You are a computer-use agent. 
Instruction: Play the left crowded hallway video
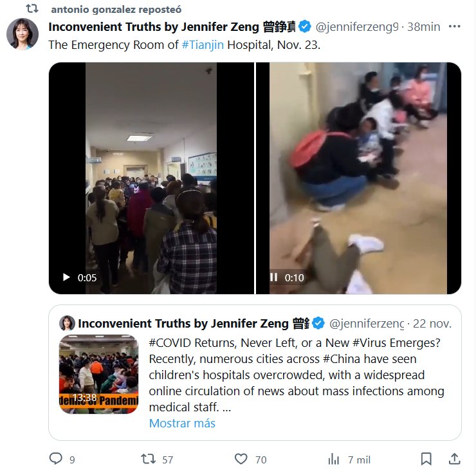point(66,277)
